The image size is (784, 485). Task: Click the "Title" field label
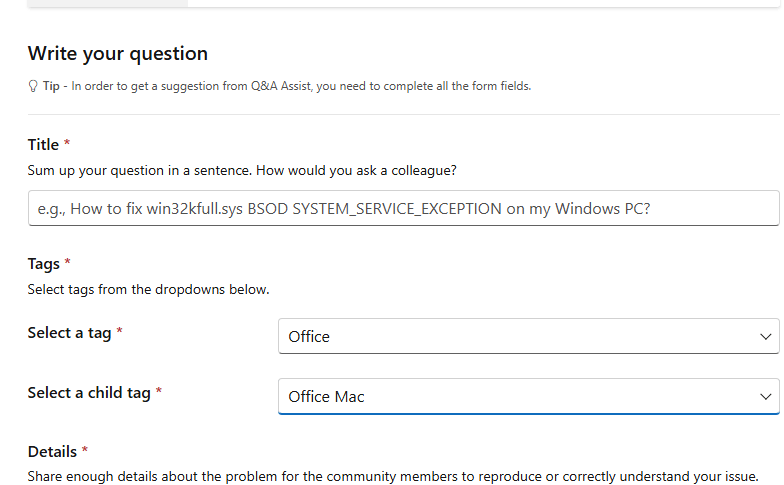coord(44,146)
